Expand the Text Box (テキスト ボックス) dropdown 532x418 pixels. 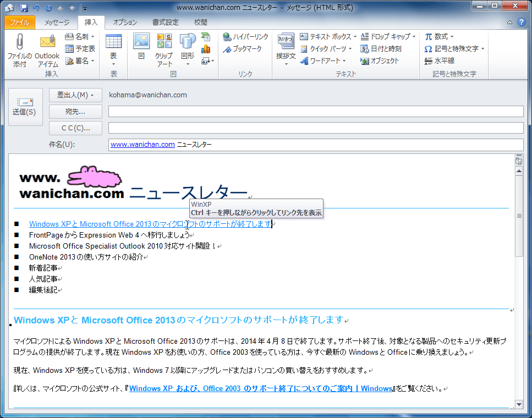pyautogui.click(x=328, y=37)
